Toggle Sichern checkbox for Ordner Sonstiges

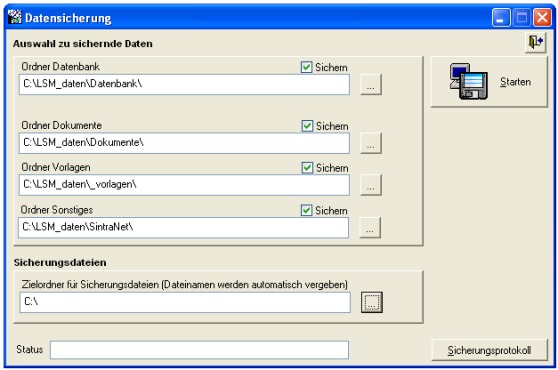pos(306,210)
